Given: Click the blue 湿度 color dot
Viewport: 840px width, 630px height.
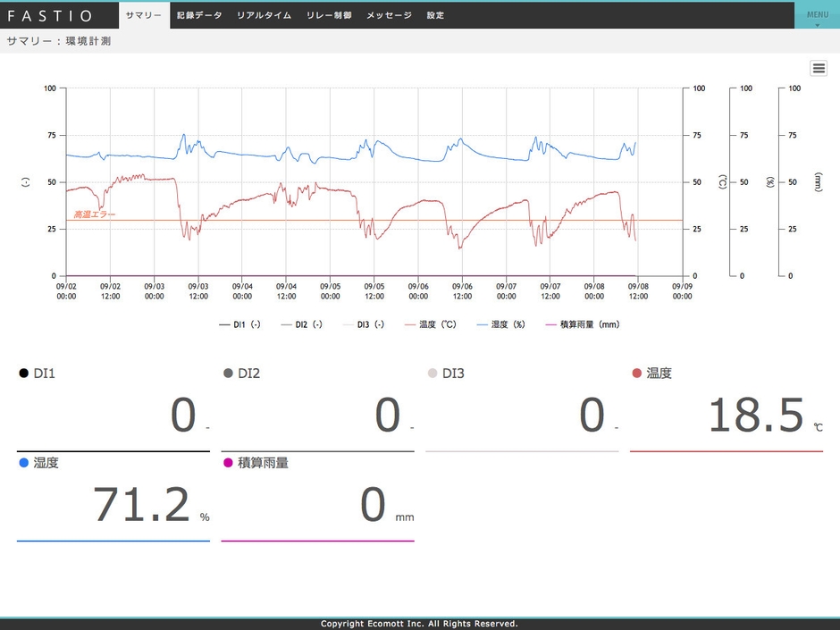Looking at the screenshot, I should [x=24, y=463].
